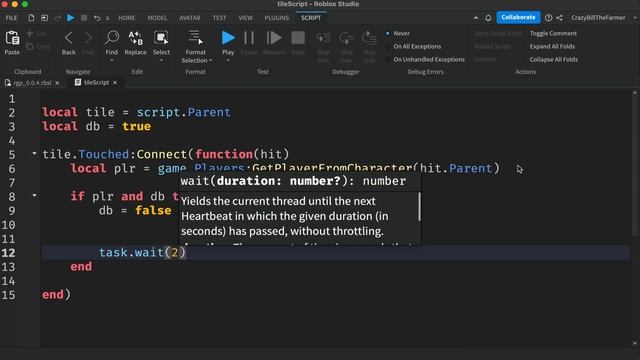The image size is (640, 360).
Task: Click the Select tool icon
Action: pyautogui.click(x=161, y=38)
